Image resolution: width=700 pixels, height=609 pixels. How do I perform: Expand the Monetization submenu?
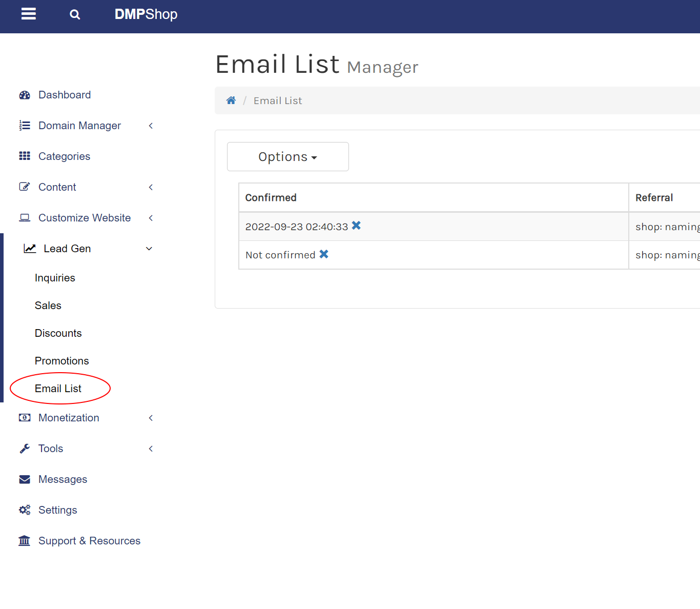click(x=151, y=418)
